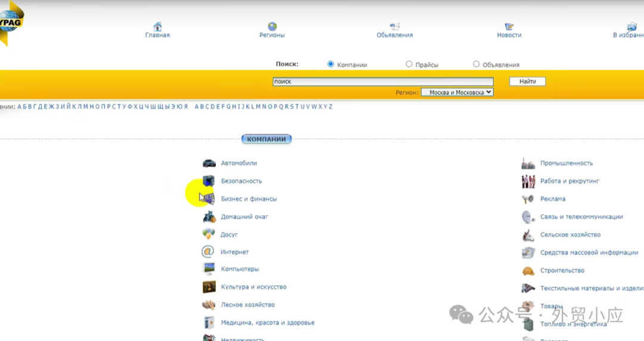Open the Топливо и энергетика link
The image size is (644, 341).
click(x=574, y=324)
